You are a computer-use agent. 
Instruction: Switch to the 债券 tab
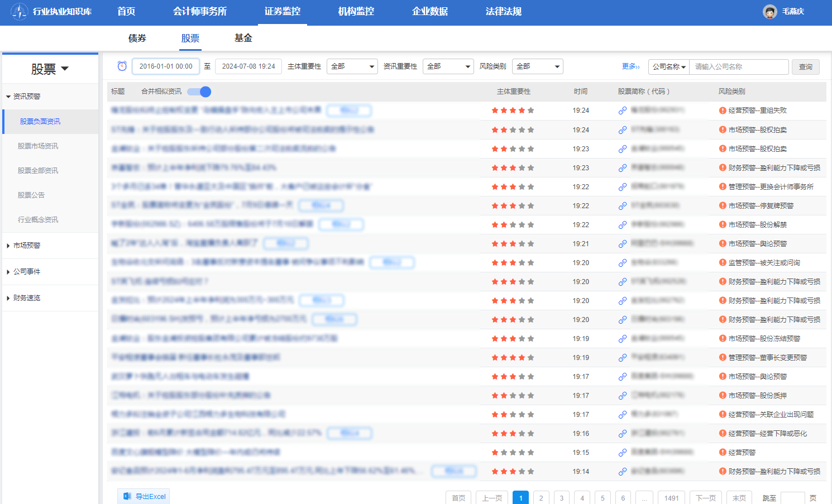[137, 38]
